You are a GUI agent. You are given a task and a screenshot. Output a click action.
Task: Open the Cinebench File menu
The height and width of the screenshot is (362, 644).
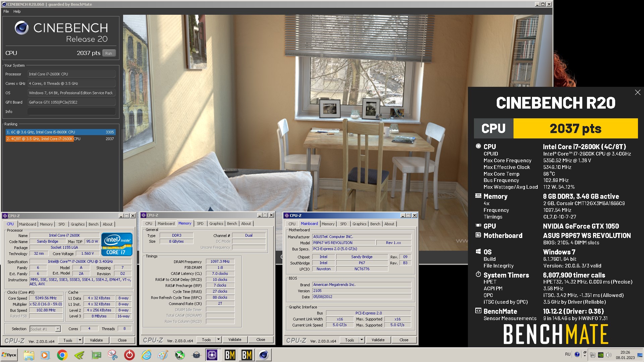6,11
